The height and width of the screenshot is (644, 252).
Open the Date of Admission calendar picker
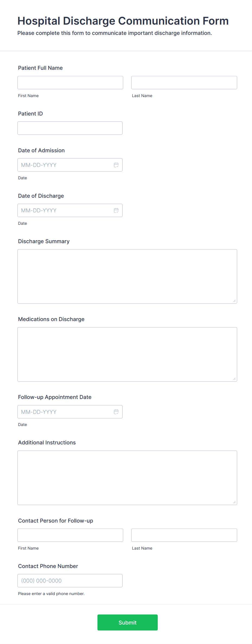117,165
